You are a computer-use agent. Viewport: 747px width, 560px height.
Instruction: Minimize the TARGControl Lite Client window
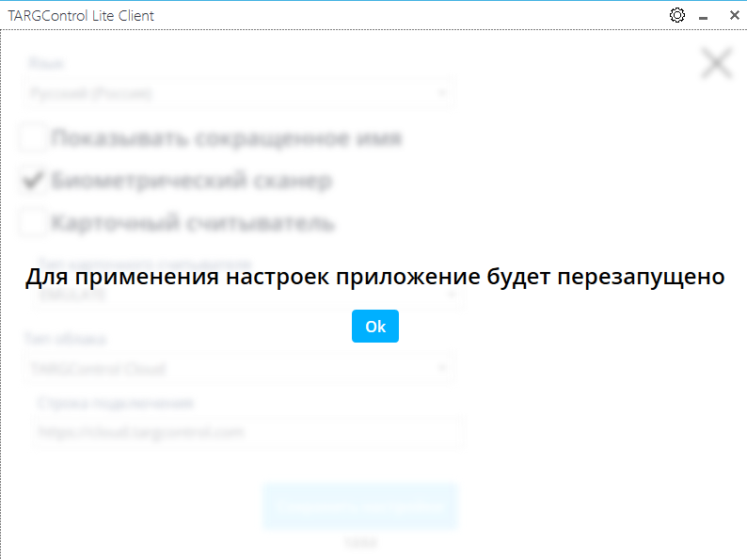[703, 16]
